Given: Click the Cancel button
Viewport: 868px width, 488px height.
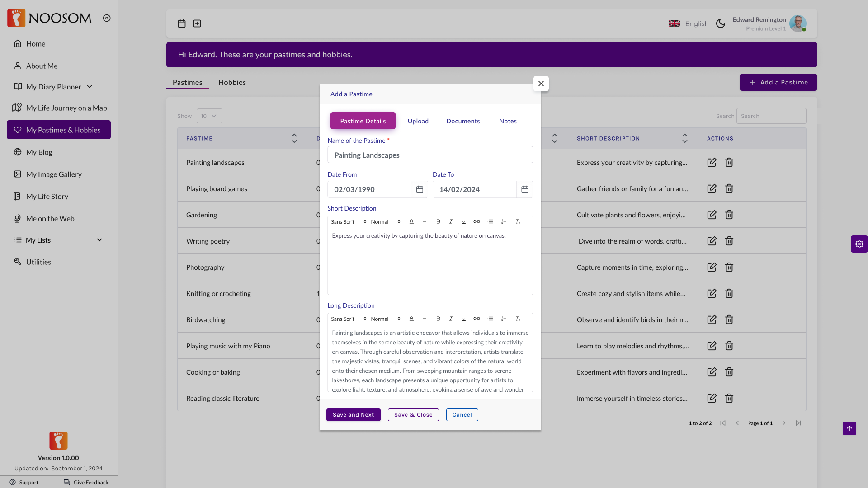Looking at the screenshot, I should [x=462, y=415].
